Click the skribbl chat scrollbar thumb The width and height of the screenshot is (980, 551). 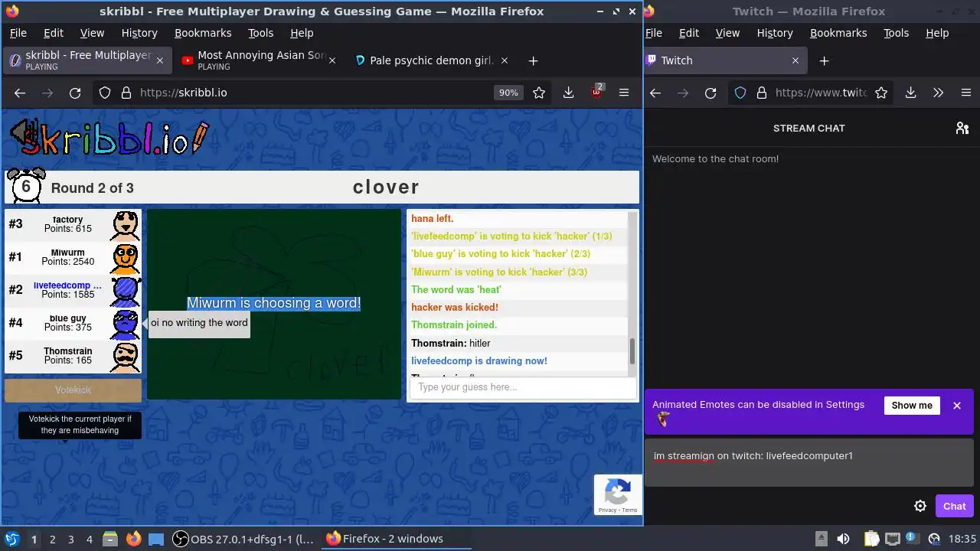(632, 350)
